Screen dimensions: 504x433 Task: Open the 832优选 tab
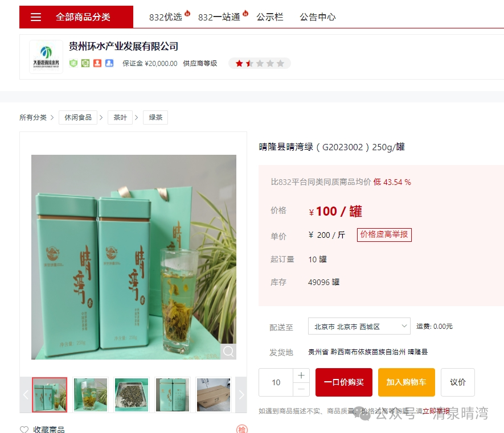click(x=166, y=17)
